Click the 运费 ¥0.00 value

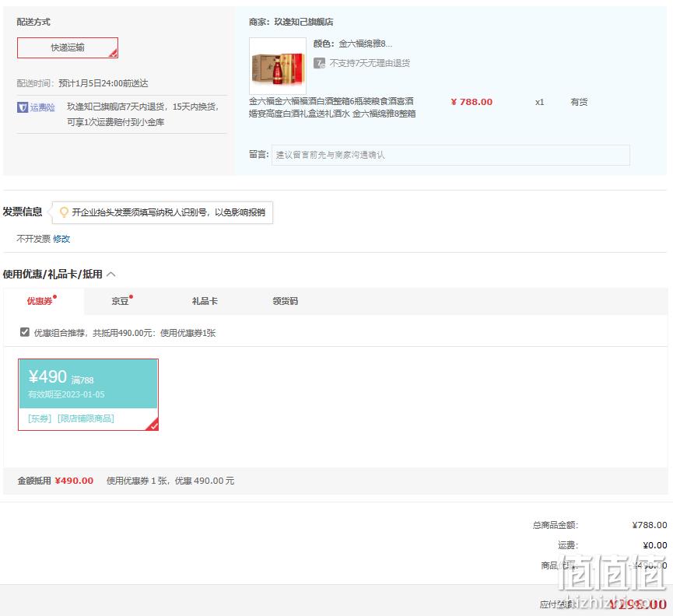[x=655, y=545]
